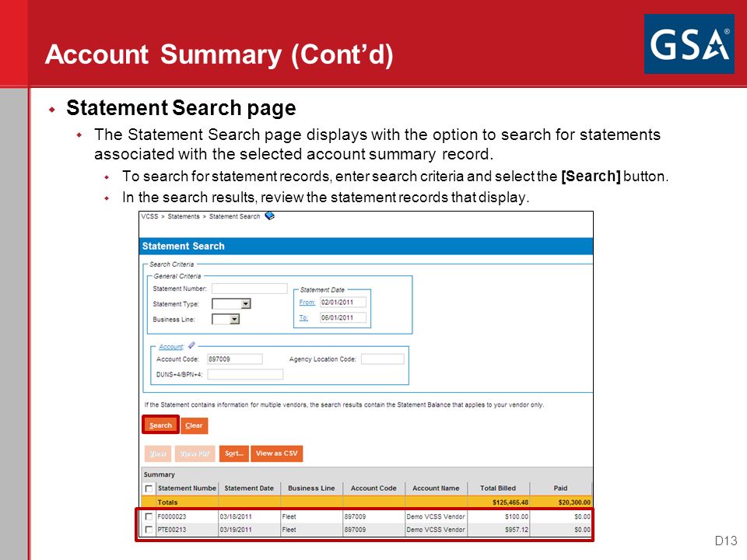Screen dimensions: 747x560
Task: Open the To date picker link
Action: (x=303, y=317)
